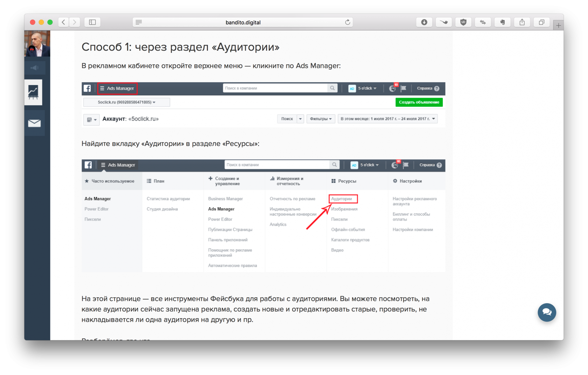Open Студия дизайна link
588x375 pixels.
tap(162, 209)
